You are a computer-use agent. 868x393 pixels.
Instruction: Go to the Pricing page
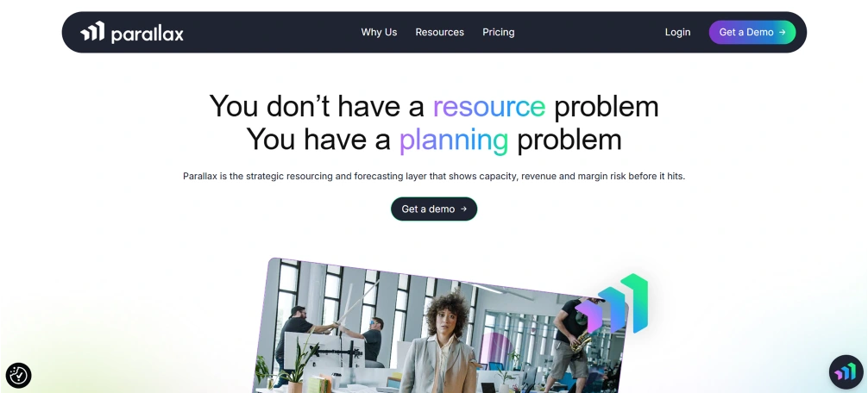click(498, 32)
